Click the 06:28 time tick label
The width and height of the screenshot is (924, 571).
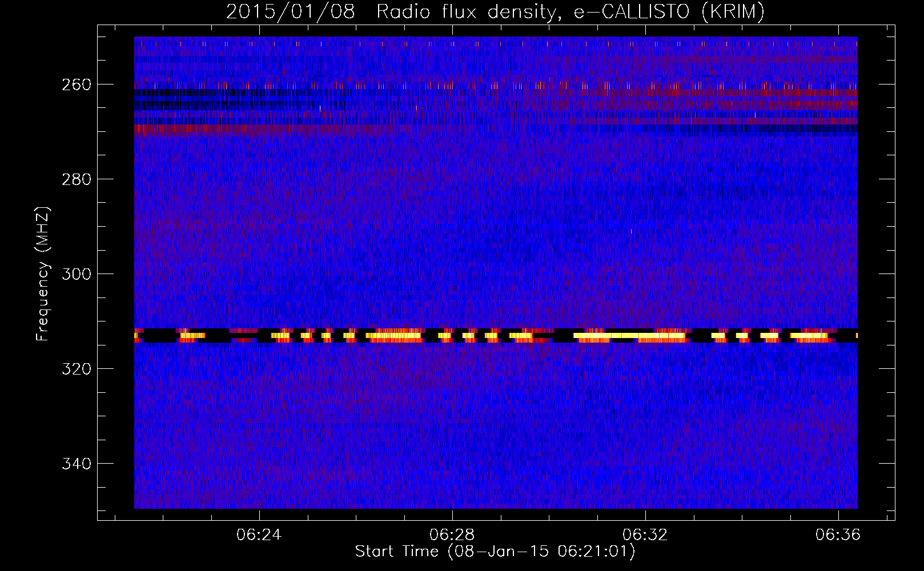click(452, 535)
